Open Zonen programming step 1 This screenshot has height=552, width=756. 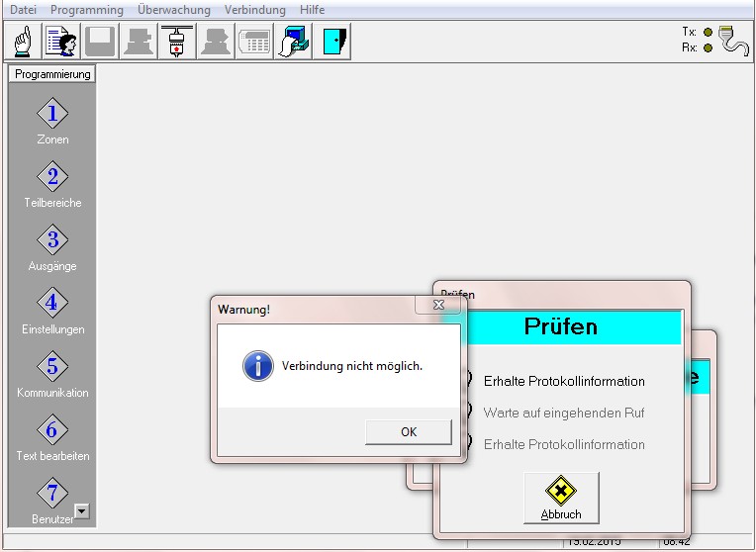click(x=52, y=114)
